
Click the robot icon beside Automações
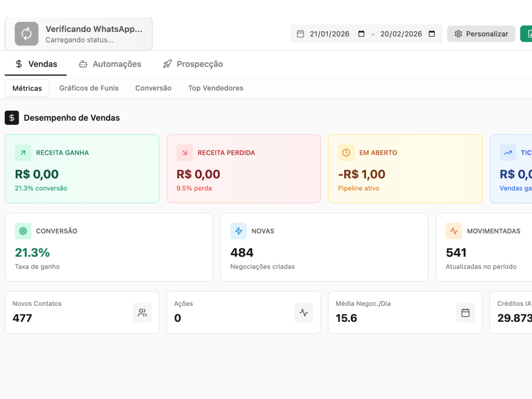(x=83, y=64)
